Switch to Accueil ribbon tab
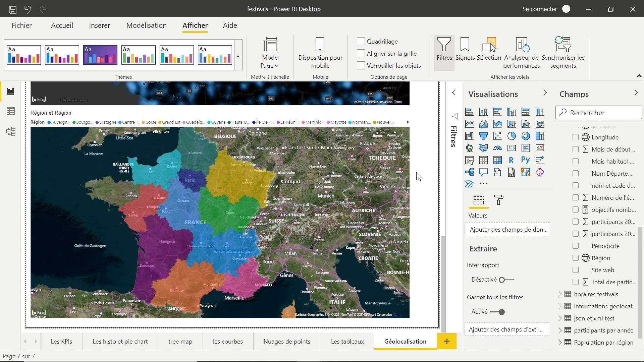 [62, 25]
